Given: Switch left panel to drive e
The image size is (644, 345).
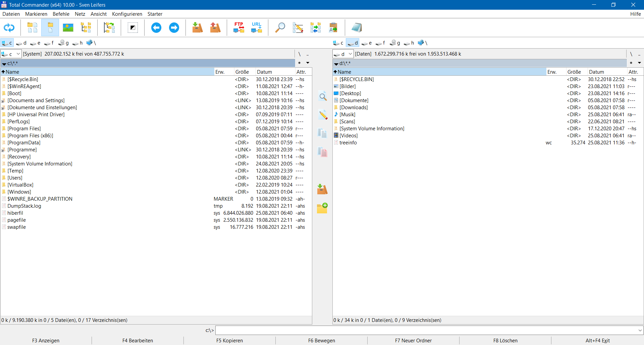Looking at the screenshot, I should click(x=35, y=43).
